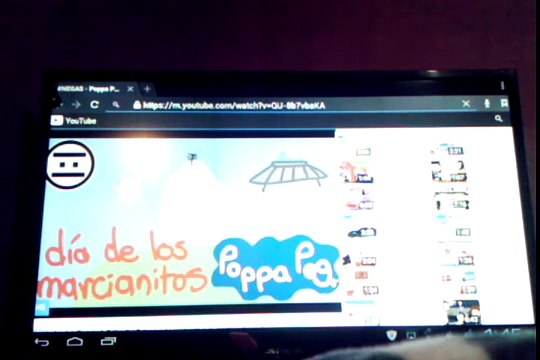This screenshot has width=540, height=360.
Task: Go forward with the arrow button
Action: [76, 104]
